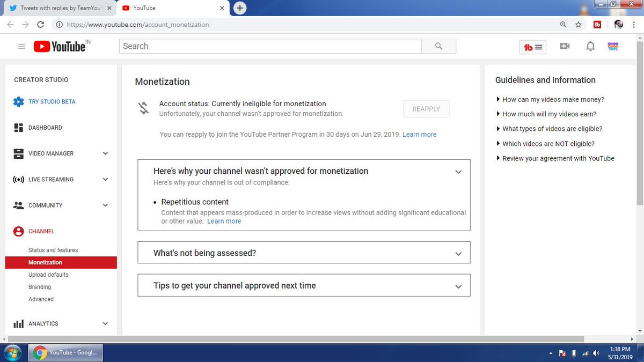Click the create video camera icon
The image size is (644, 362).
click(x=565, y=46)
